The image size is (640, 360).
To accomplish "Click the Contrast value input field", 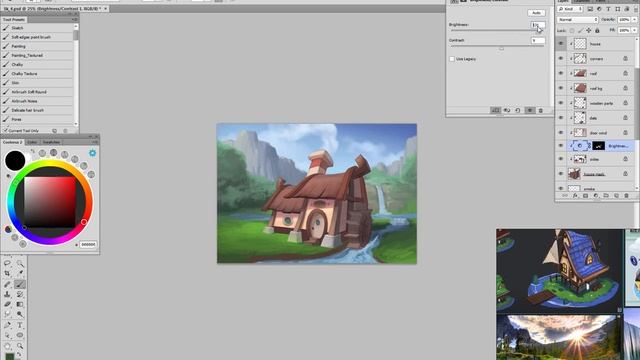I will pyautogui.click(x=538, y=40).
